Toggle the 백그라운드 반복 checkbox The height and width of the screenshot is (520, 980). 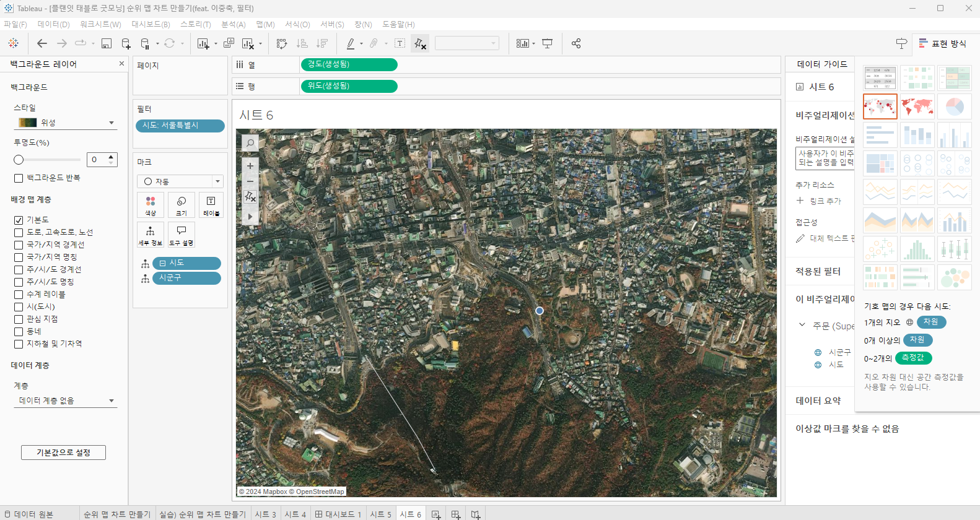[x=19, y=178]
